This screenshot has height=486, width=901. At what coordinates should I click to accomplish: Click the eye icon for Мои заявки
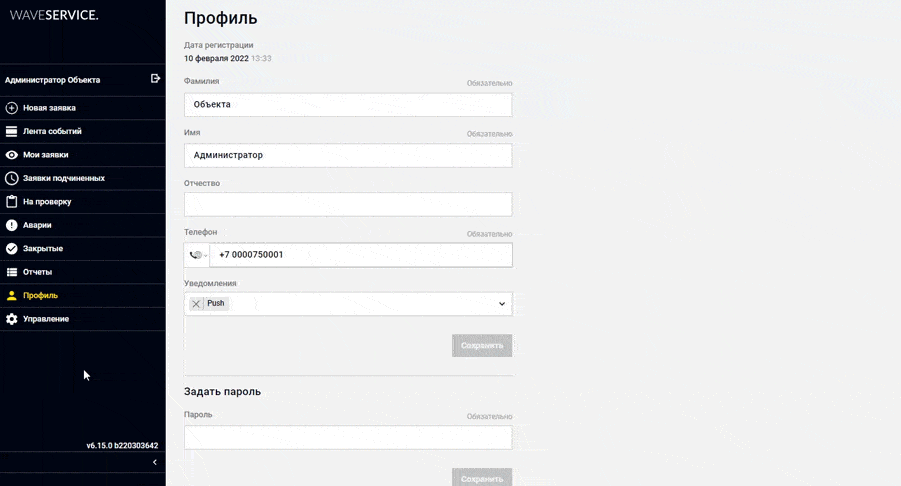[x=12, y=155]
